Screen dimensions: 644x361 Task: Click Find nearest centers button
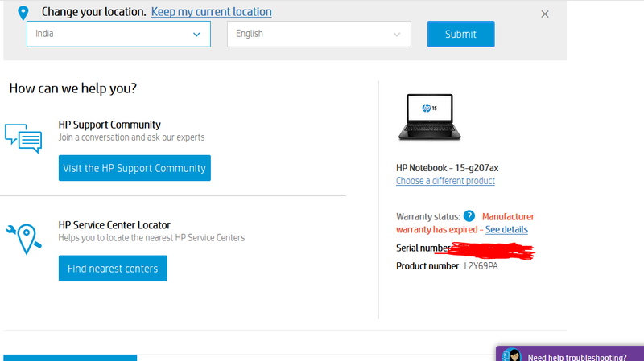113,269
